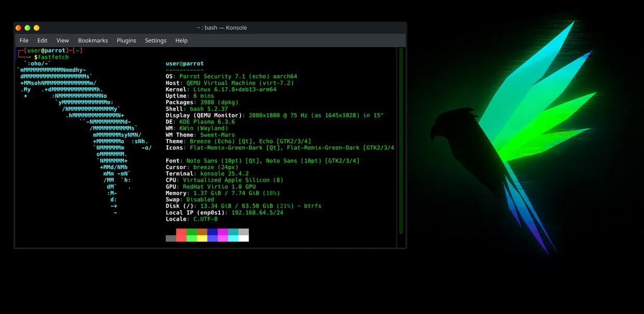Click the user@parrot header in fastfetch output
Viewport: 644px width, 314px height.
coord(185,64)
